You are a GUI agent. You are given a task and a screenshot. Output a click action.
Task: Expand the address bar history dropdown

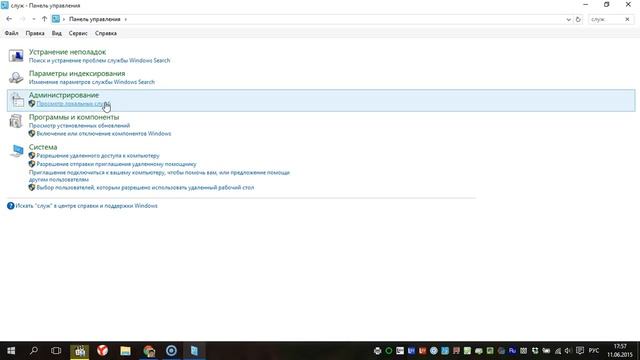pyautogui.click(x=568, y=20)
